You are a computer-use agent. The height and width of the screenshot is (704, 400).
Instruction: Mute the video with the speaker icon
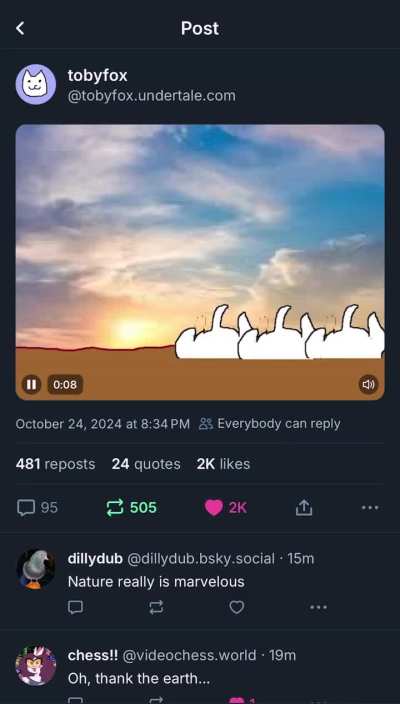point(368,384)
